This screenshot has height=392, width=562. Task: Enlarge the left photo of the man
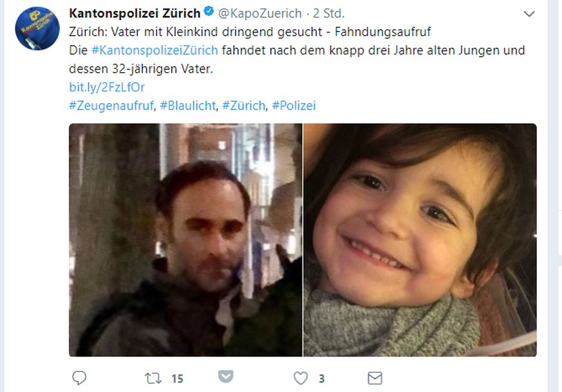tap(185, 240)
